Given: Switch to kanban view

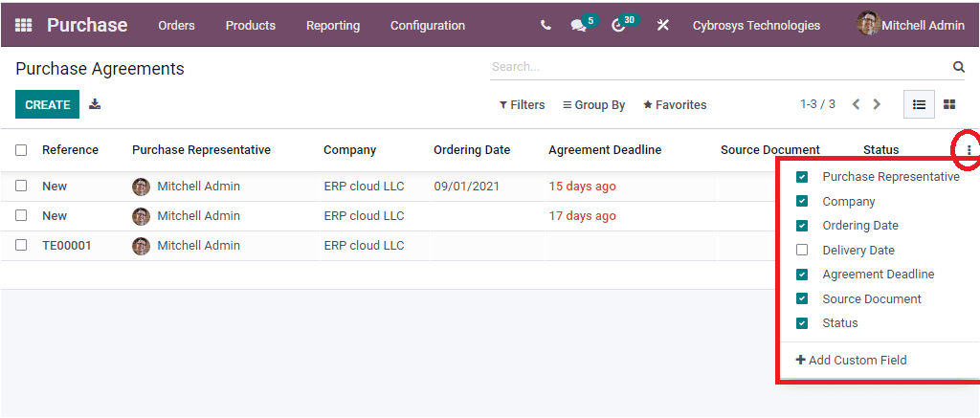Looking at the screenshot, I should click(x=949, y=104).
